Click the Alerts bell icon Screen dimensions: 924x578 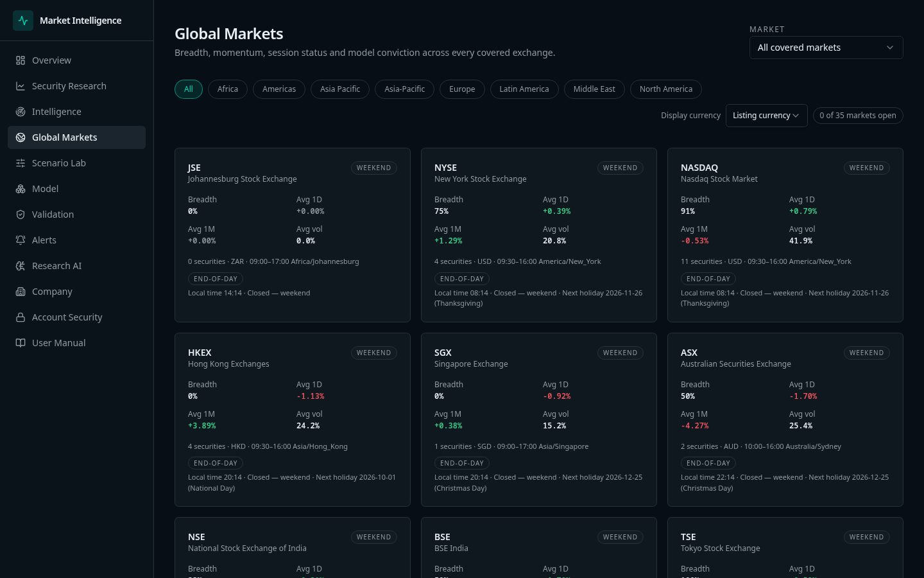point(21,240)
